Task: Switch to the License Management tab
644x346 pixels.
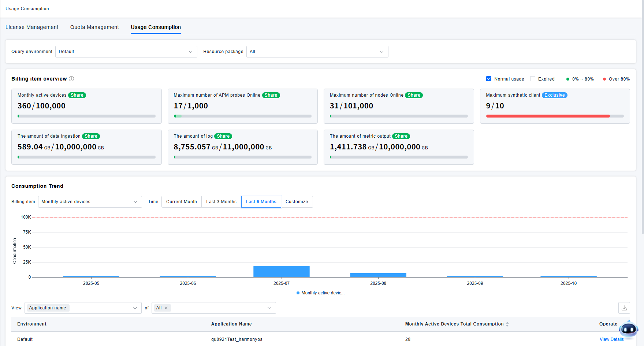Action: coord(32,27)
